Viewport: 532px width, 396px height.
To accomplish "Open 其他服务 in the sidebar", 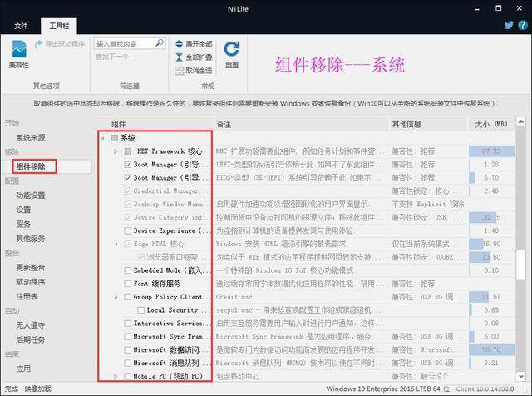I will 31,239.
